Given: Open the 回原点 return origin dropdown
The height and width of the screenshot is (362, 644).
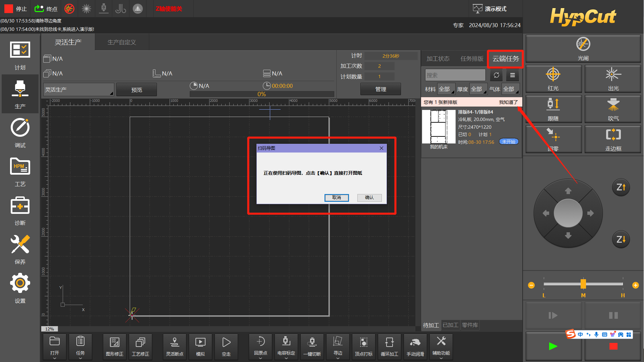Looking at the screenshot, I should point(260,347).
